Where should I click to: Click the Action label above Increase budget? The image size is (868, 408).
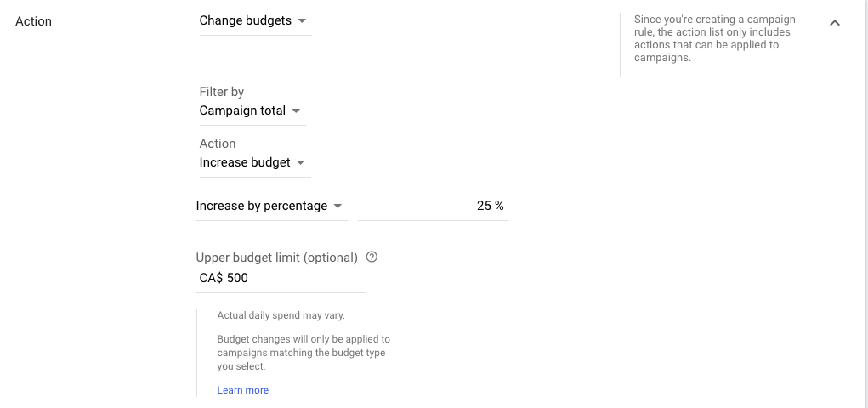coord(217,144)
